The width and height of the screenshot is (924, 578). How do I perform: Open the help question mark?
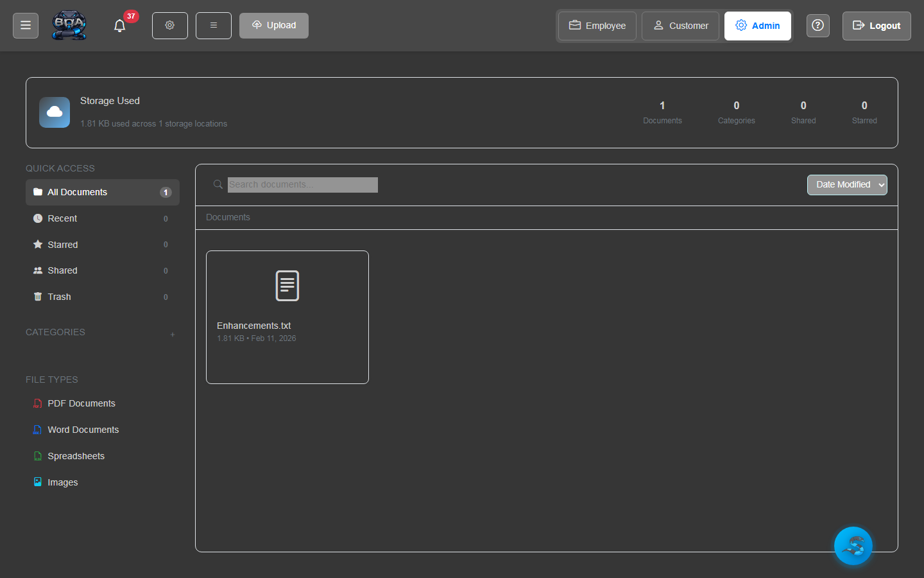tap(817, 26)
